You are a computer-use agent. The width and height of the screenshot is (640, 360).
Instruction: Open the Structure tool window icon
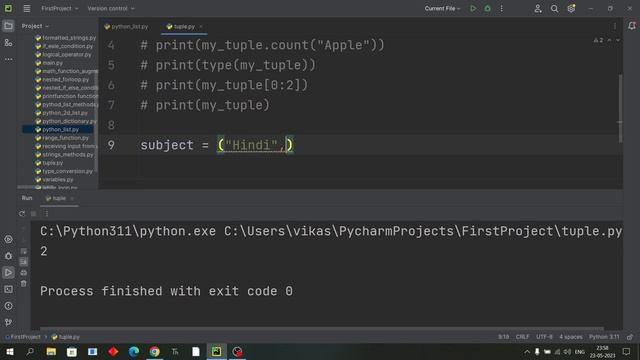click(x=8, y=43)
